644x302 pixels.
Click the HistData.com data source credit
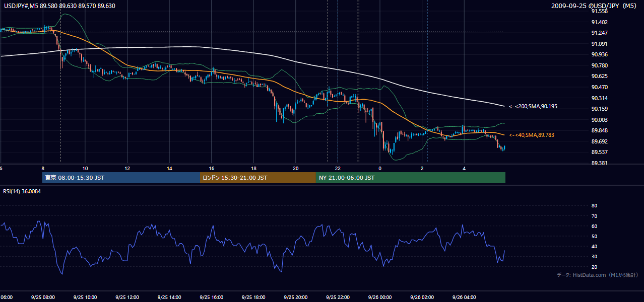tap(598, 275)
